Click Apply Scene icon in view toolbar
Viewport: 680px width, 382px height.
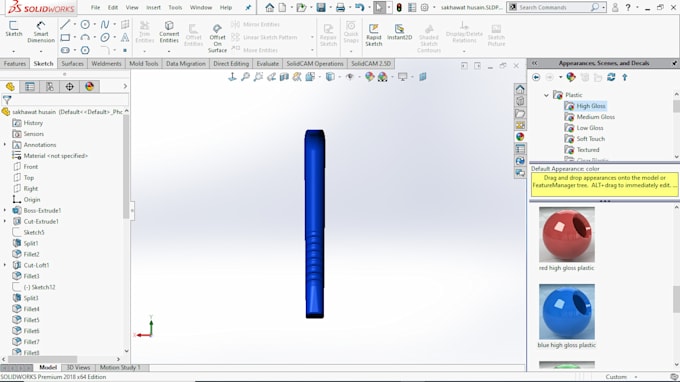coord(382,77)
